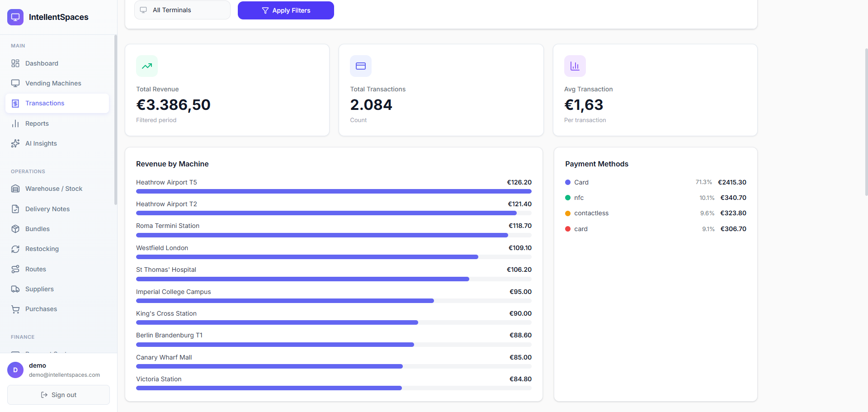
Task: Click the Westfield London revenue bar
Action: point(307,257)
